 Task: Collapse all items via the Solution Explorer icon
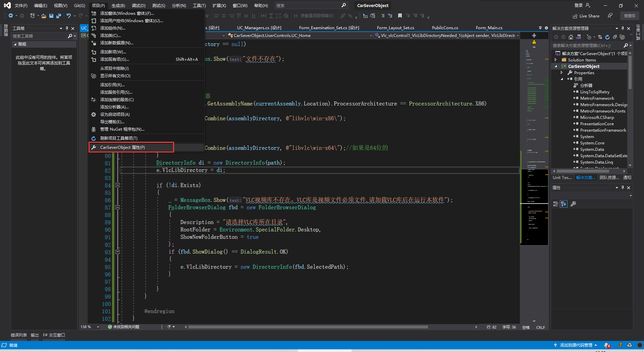(615, 37)
